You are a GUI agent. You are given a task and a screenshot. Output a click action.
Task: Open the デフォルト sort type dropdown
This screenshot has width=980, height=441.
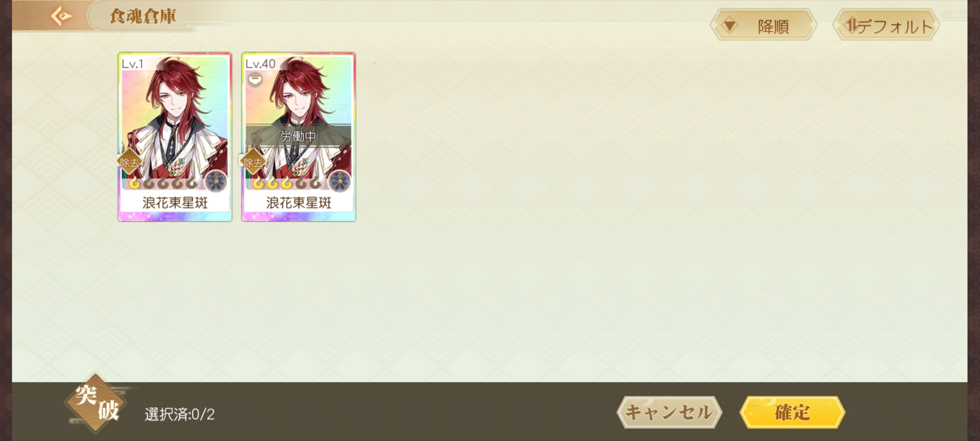(886, 26)
